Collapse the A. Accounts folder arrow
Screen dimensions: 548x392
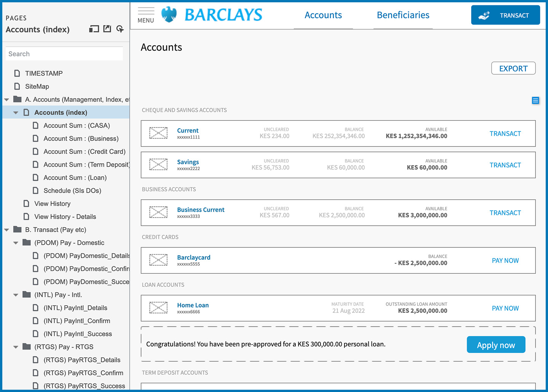[6, 100]
